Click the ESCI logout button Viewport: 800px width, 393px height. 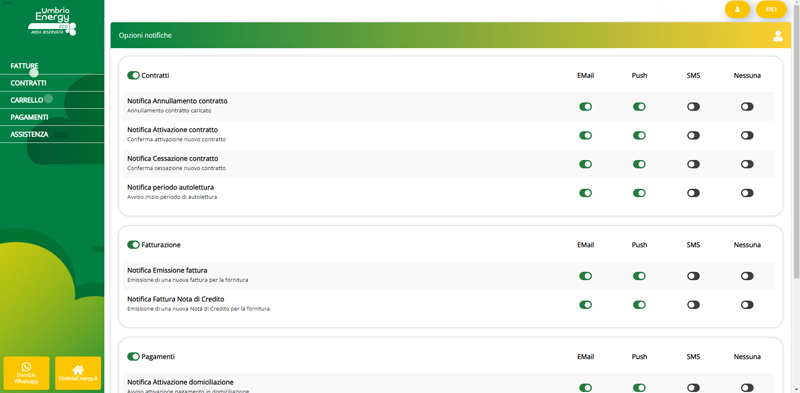tap(771, 9)
